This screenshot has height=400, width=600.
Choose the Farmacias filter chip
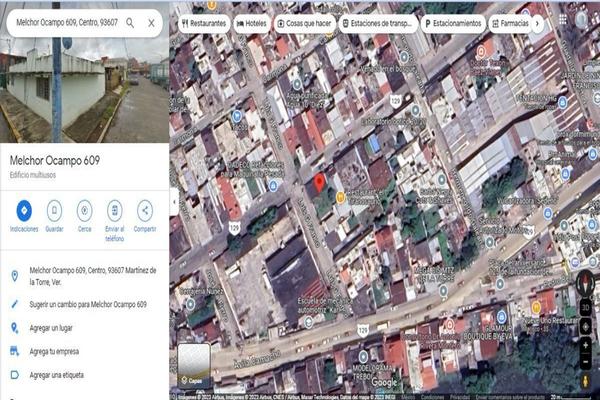(x=510, y=23)
